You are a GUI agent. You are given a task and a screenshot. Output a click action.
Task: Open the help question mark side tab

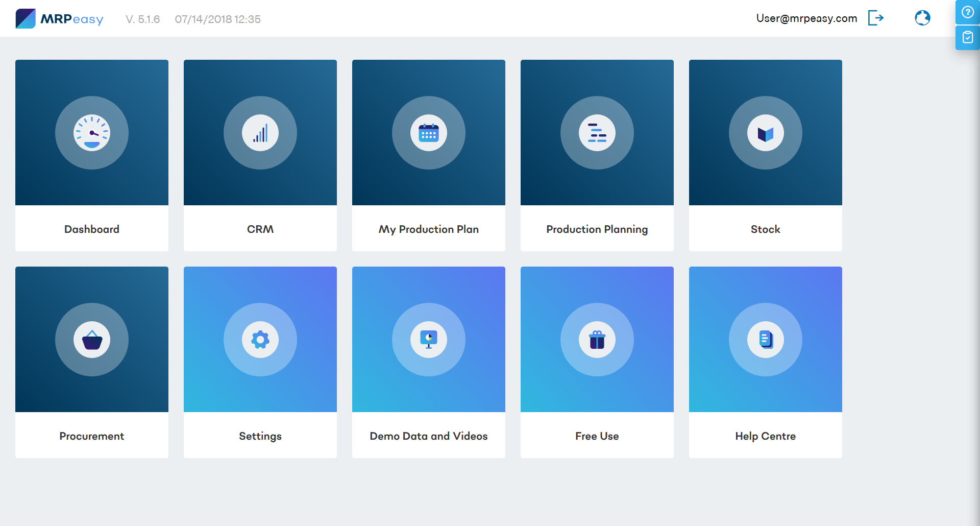[967, 12]
